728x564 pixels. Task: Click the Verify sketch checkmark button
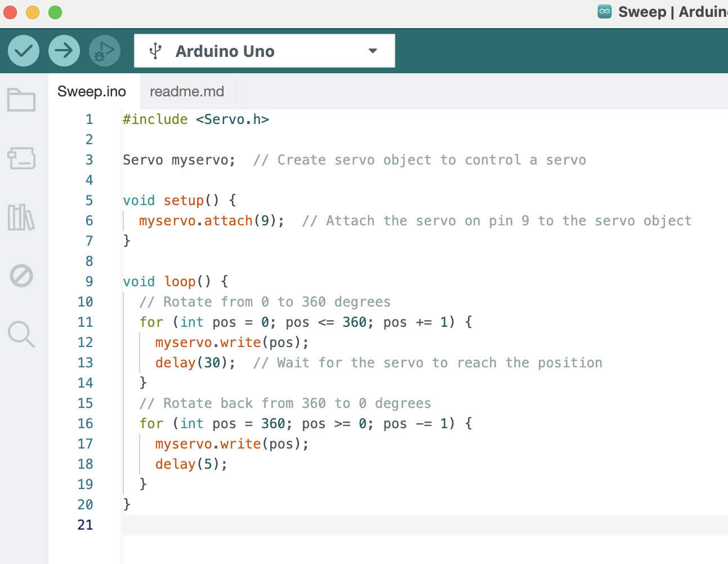click(24, 51)
